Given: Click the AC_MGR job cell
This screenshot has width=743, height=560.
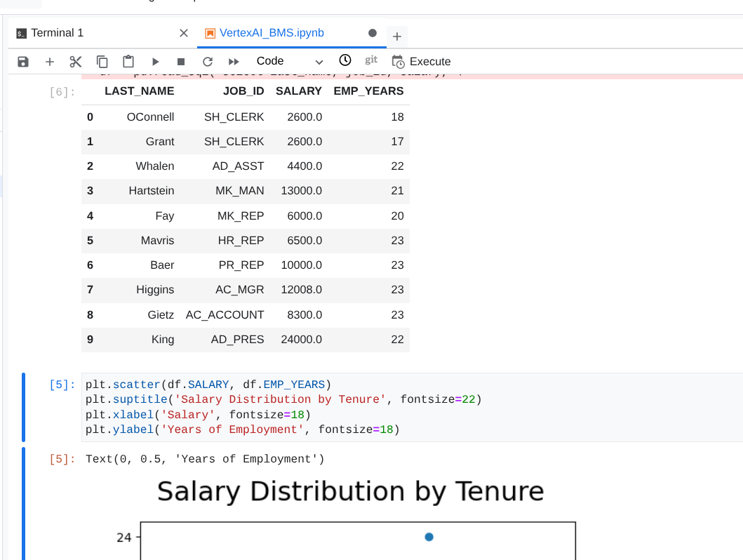Looking at the screenshot, I should (240, 290).
